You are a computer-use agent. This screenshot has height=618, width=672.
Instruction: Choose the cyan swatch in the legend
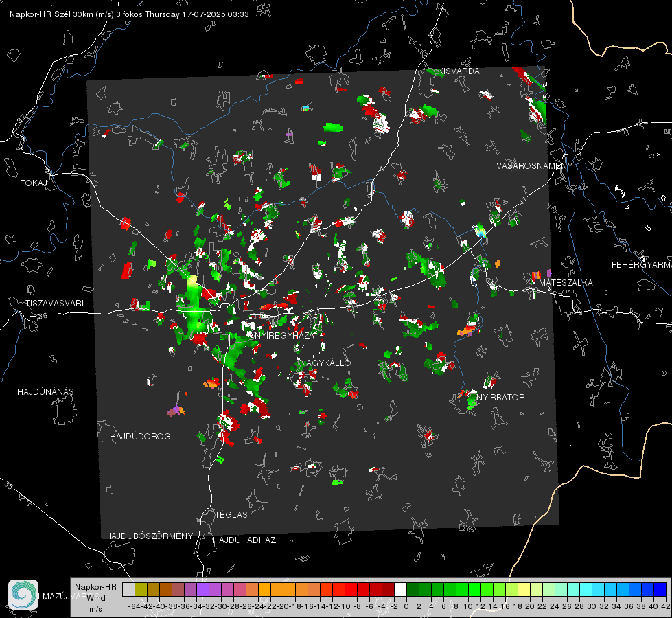point(586,589)
